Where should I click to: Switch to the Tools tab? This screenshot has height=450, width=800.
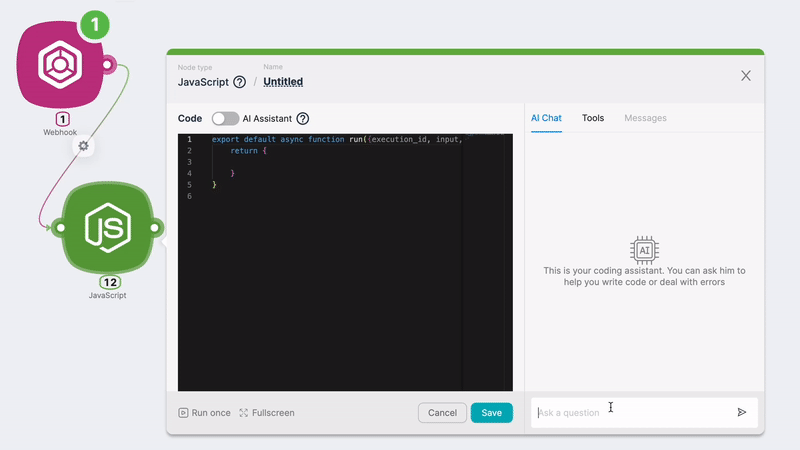(x=593, y=118)
